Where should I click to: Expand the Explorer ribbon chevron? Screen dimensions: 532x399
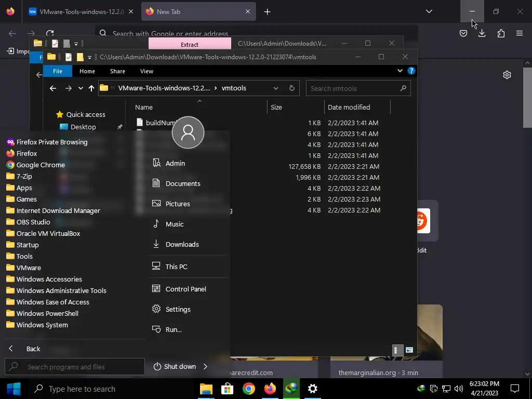pyautogui.click(x=400, y=71)
